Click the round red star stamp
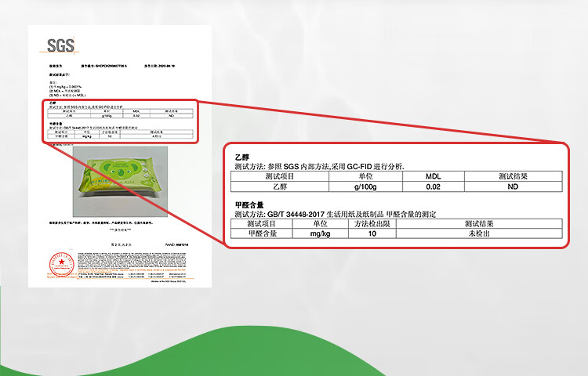The height and width of the screenshot is (376, 588). (61, 265)
